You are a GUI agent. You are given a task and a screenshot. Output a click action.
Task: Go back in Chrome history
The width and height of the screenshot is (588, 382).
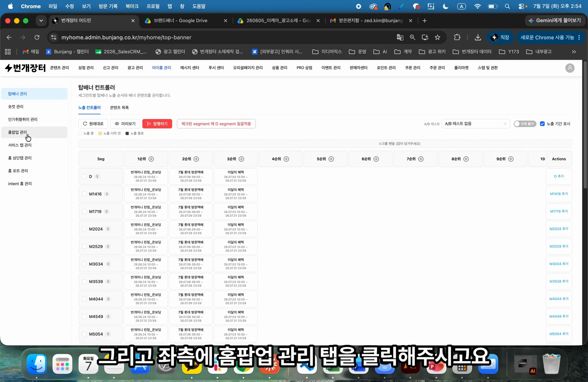point(9,37)
